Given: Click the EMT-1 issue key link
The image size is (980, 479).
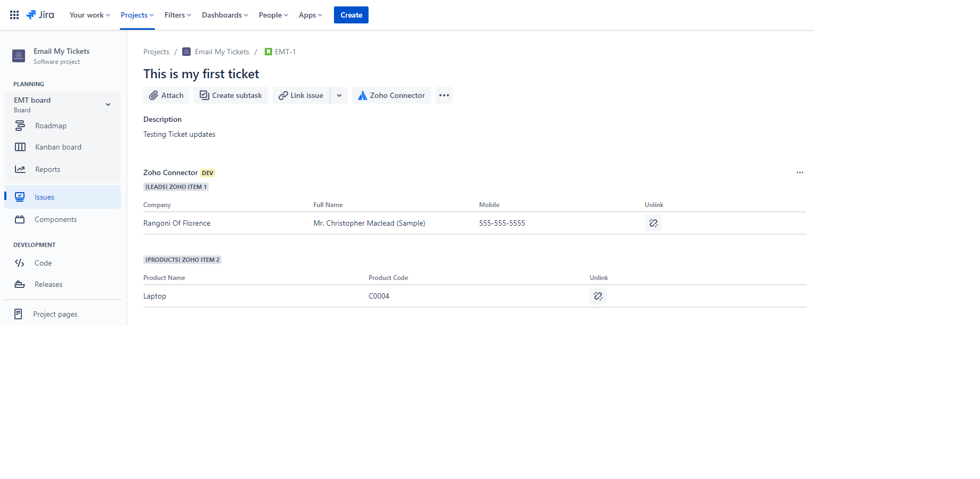Looking at the screenshot, I should pos(285,52).
